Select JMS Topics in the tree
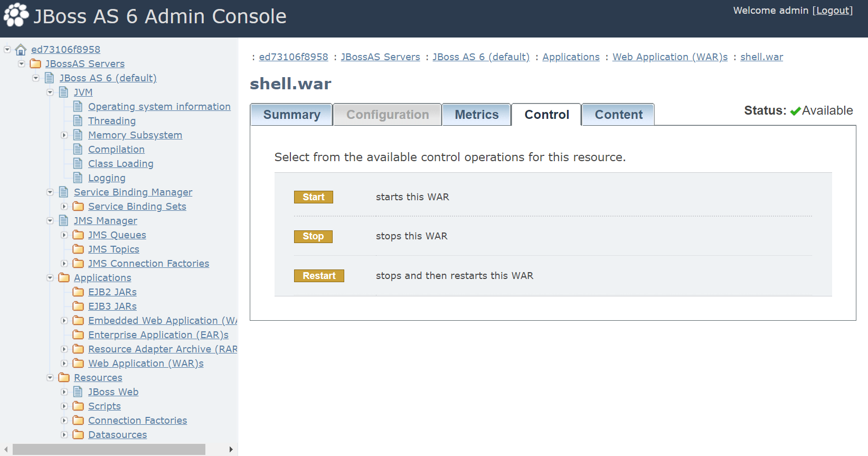 pos(114,249)
